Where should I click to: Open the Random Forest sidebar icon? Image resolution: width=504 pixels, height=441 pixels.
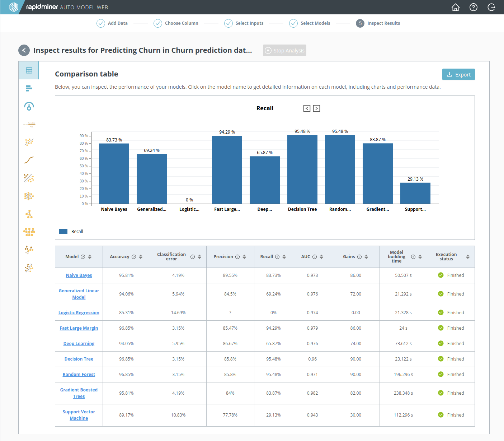[29, 232]
